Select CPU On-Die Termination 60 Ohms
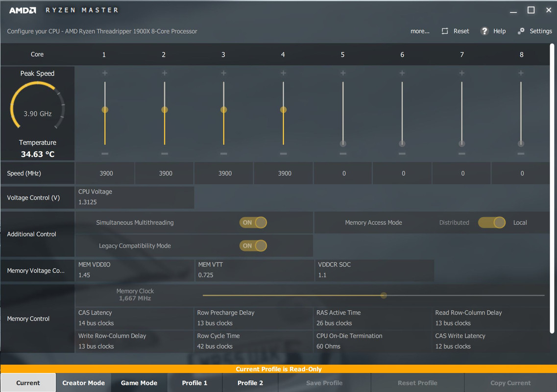This screenshot has height=392, width=557. point(373,341)
